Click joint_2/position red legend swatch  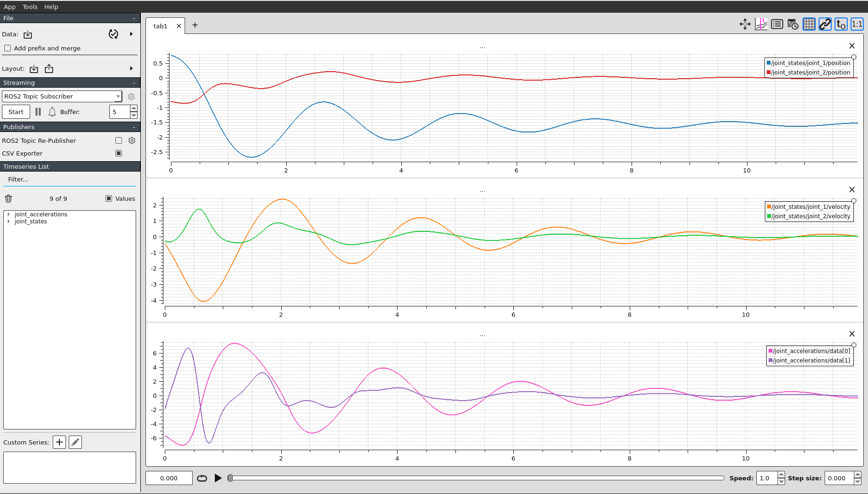(x=769, y=72)
